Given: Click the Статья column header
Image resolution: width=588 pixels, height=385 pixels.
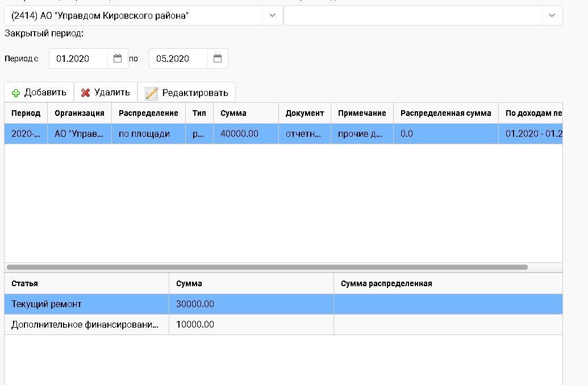Looking at the screenshot, I should pos(85,283).
